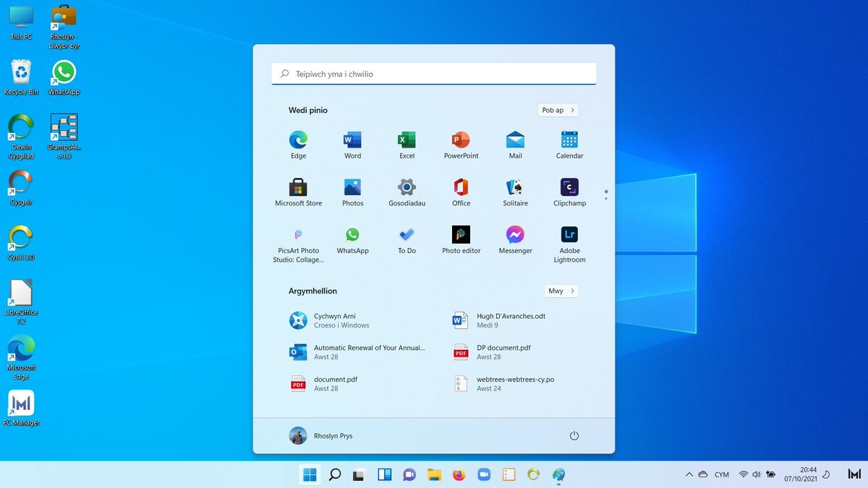Screen dimensions: 868x488
Task: Click the Pob ap button
Action: tap(558, 111)
